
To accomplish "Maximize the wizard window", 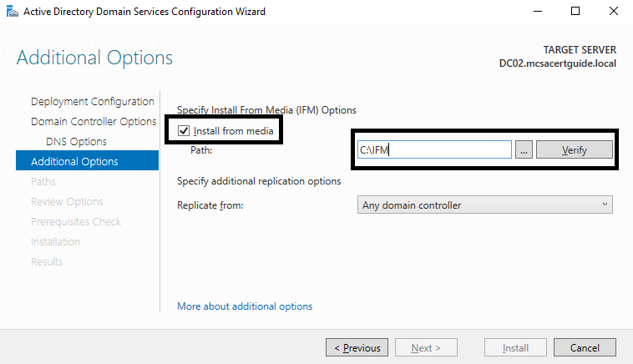I will point(575,12).
